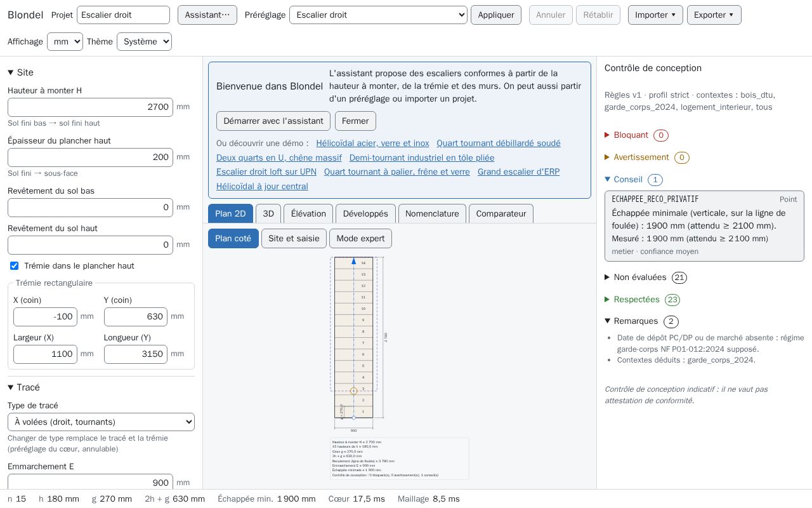This screenshot has width=812, height=508.
Task: Open the Affichage units dropdown
Action: [x=65, y=41]
